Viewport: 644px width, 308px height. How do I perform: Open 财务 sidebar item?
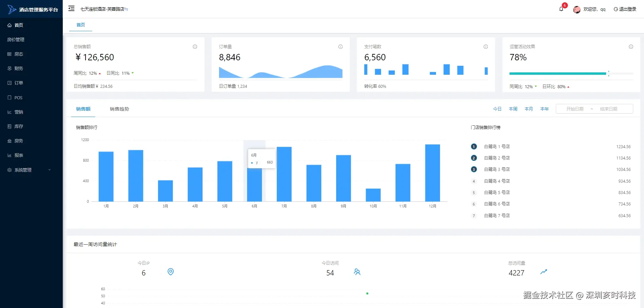(x=32, y=68)
